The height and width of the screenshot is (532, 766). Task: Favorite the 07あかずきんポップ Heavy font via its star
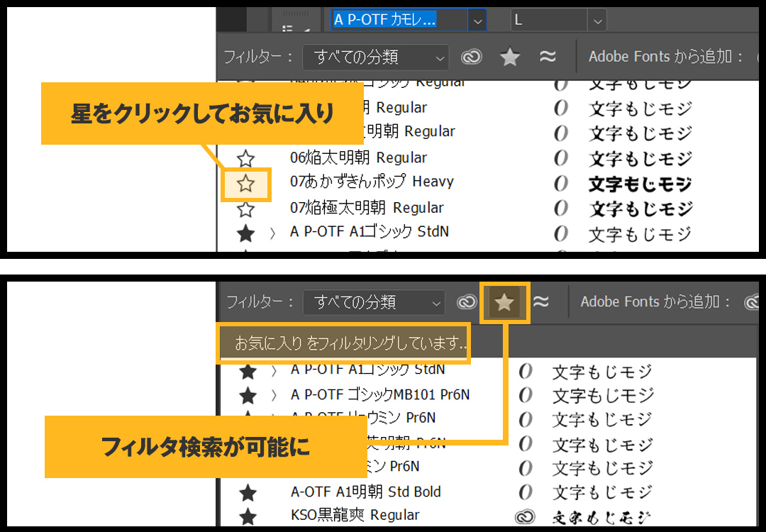(246, 184)
